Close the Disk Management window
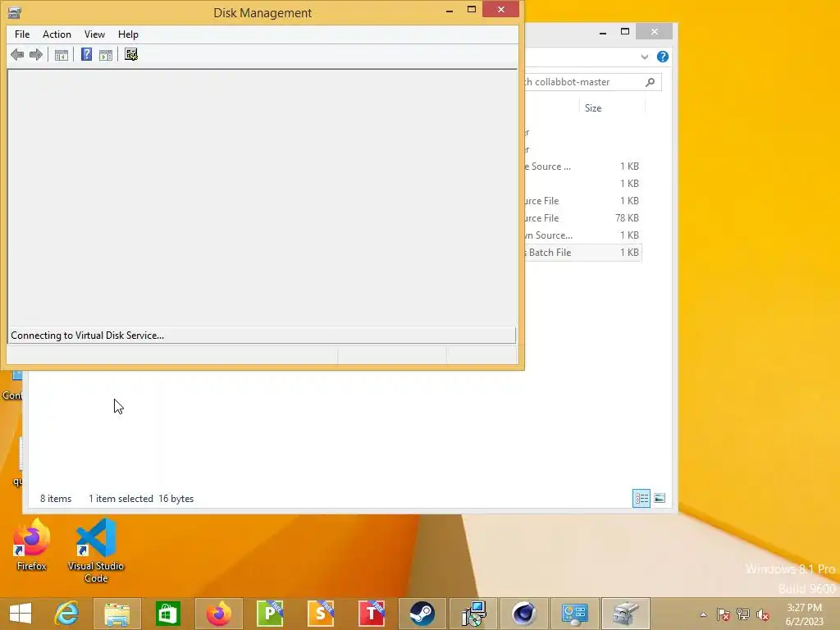Image resolution: width=840 pixels, height=630 pixels. click(501, 10)
